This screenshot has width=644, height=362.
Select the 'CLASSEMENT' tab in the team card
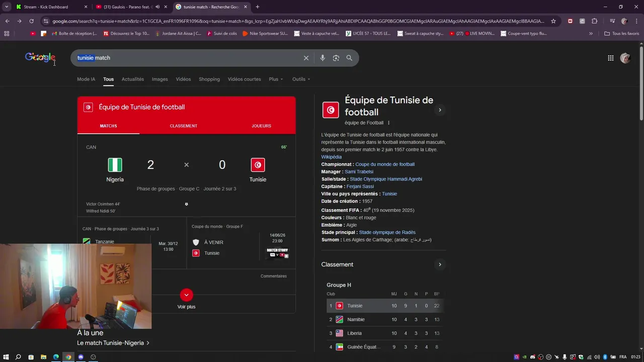pos(184,126)
